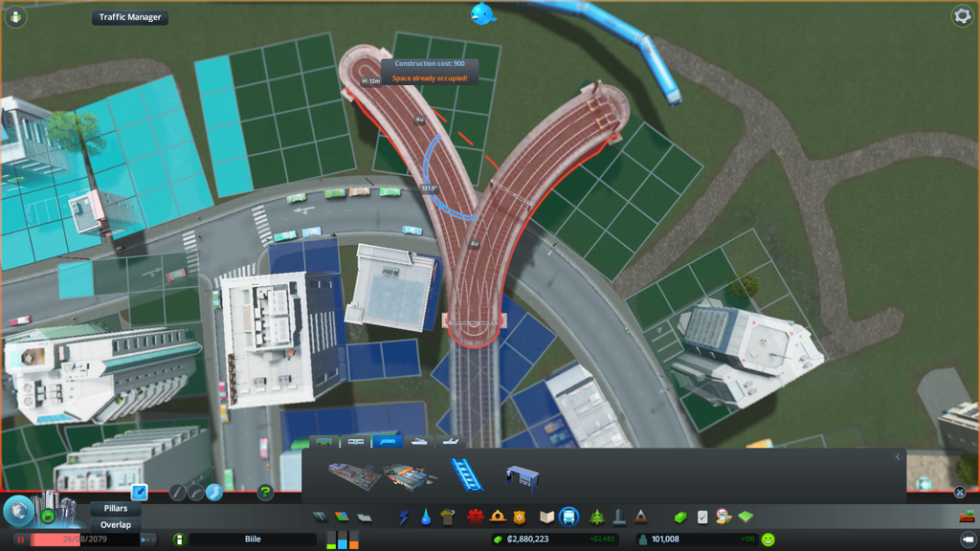980x551 pixels.
Task: Click the city balance ₡2,880,223
Action: (x=528, y=540)
